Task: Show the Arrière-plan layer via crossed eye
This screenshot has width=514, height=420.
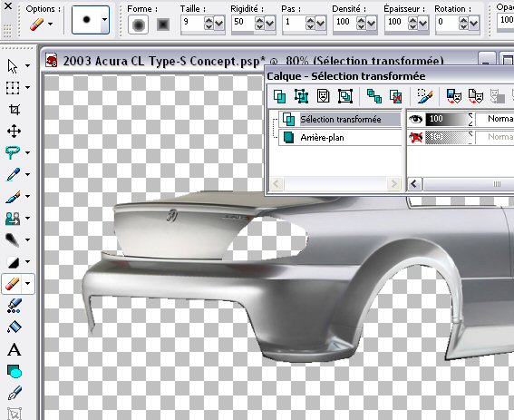Action: tap(416, 137)
